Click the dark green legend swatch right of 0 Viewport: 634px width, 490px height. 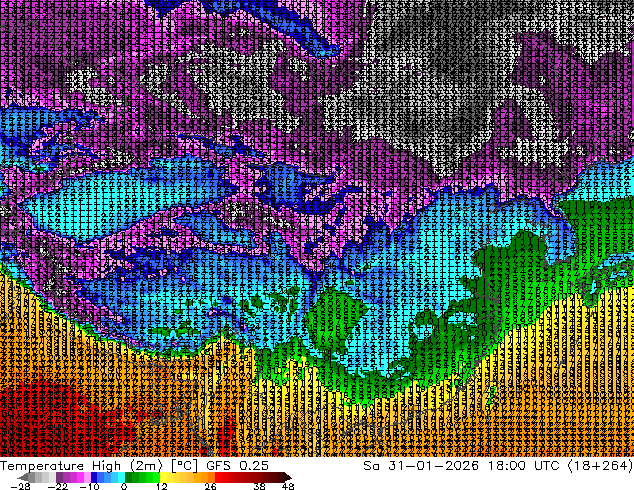pyautogui.click(x=129, y=477)
